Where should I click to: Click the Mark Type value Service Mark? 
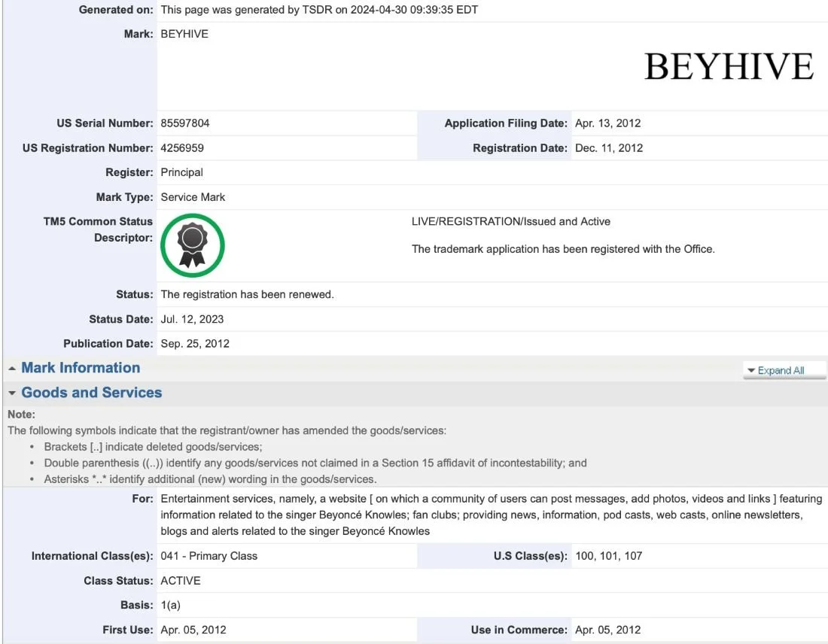pyautogui.click(x=193, y=197)
